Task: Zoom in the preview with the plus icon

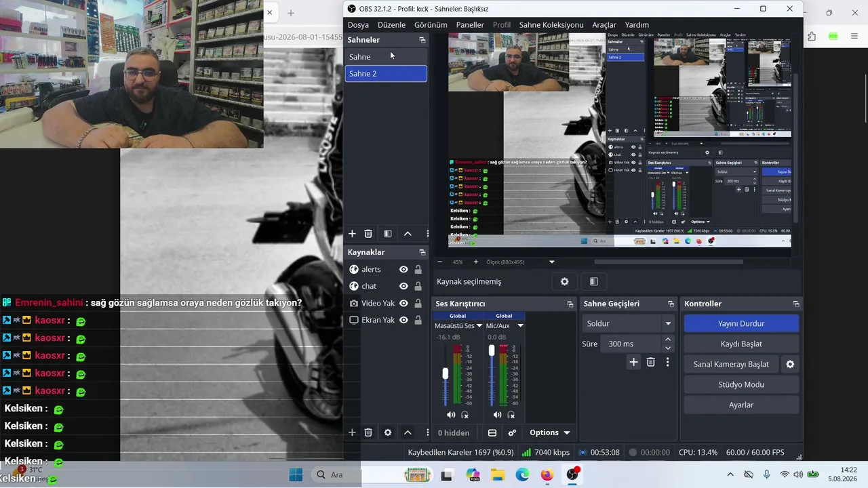Action: tap(475, 262)
